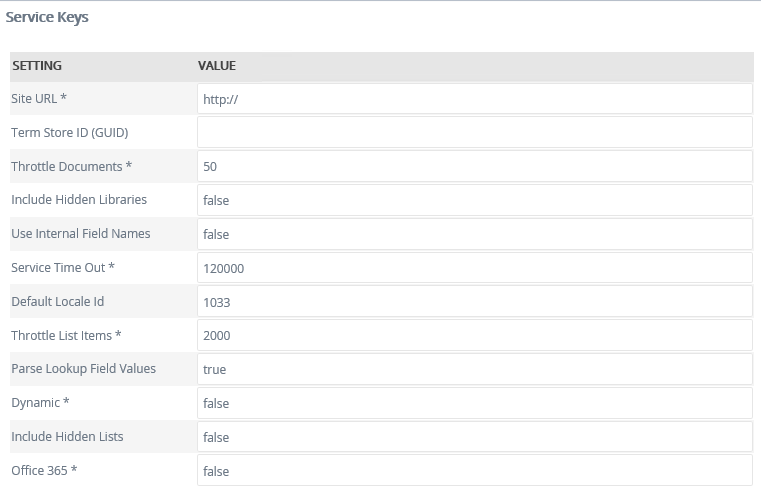Click the Use Internal Field Names value
Image resolution: width=761 pixels, height=495 pixels.
point(474,234)
